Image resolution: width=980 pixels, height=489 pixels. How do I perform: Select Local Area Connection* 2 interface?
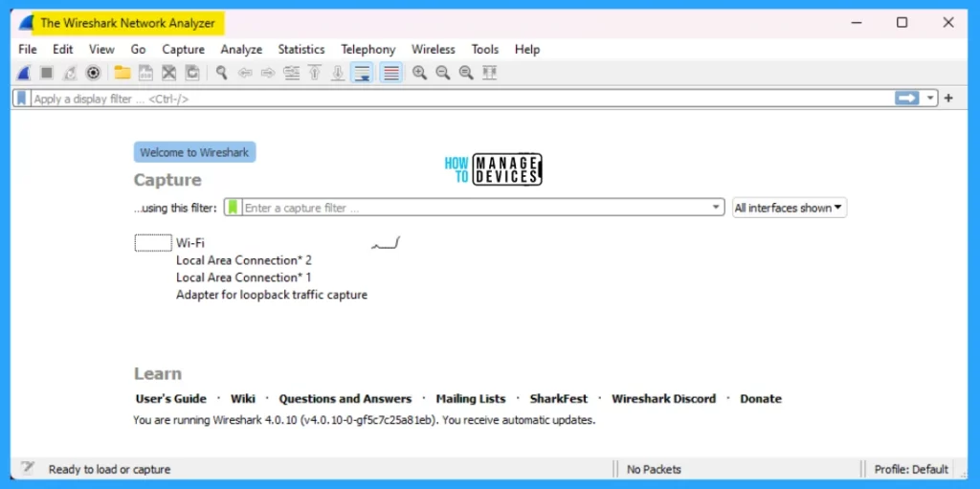pyautogui.click(x=244, y=260)
